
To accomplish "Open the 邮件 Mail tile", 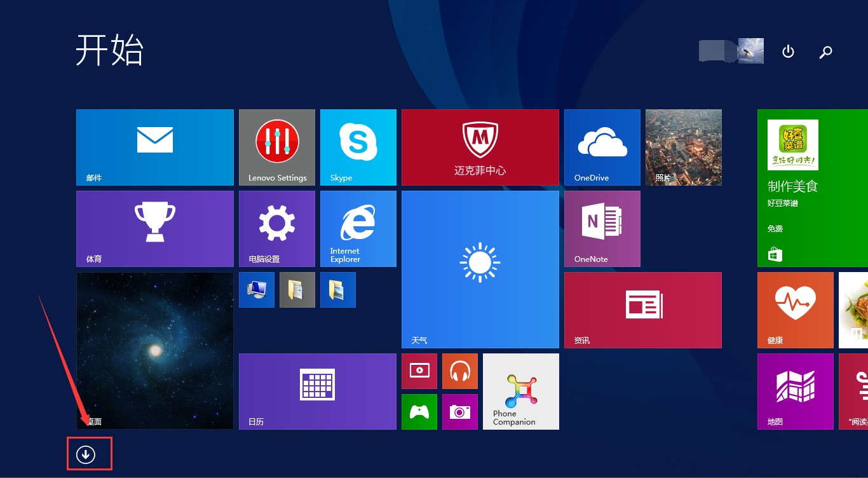I will (x=155, y=147).
